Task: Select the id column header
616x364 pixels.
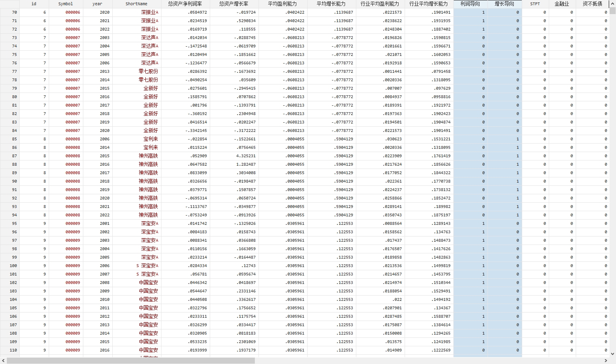Action: click(34, 4)
